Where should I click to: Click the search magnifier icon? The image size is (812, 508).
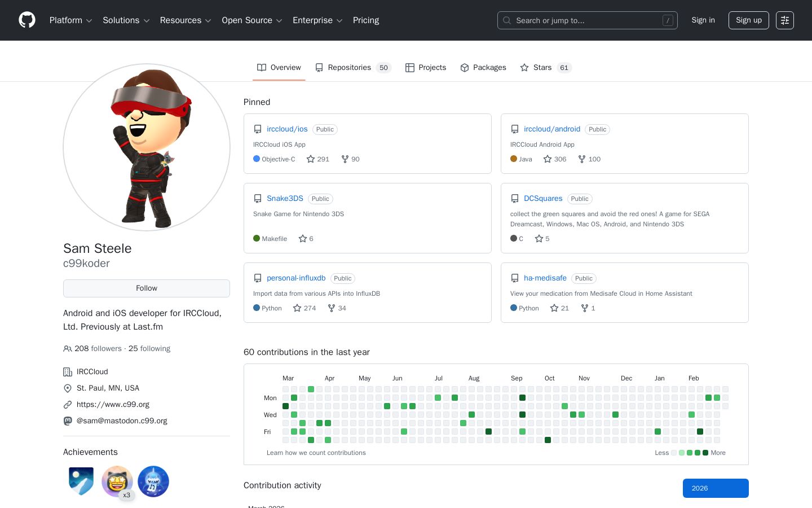[507, 20]
